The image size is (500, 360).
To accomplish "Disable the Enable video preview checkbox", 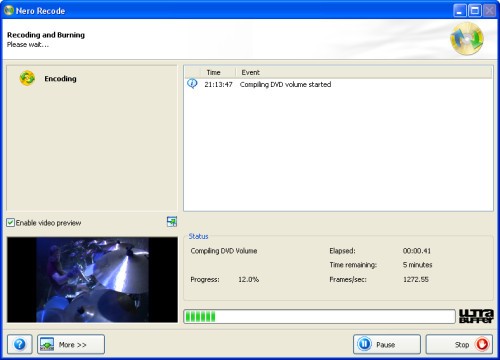I will (10, 222).
